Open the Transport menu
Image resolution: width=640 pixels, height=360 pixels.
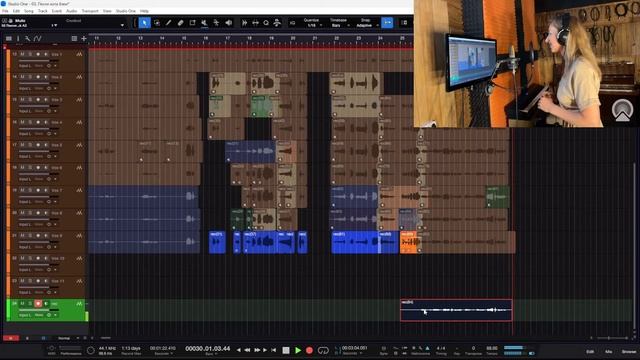(x=90, y=11)
